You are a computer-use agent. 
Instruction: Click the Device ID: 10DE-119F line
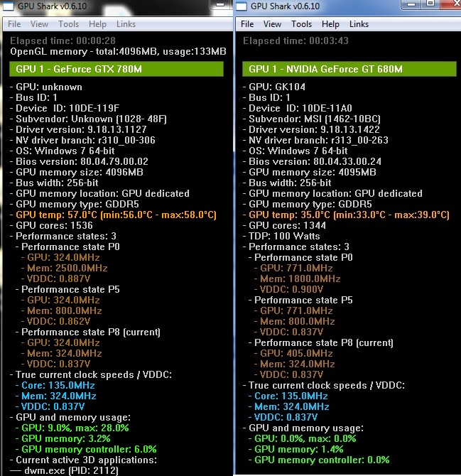[x=65, y=108]
